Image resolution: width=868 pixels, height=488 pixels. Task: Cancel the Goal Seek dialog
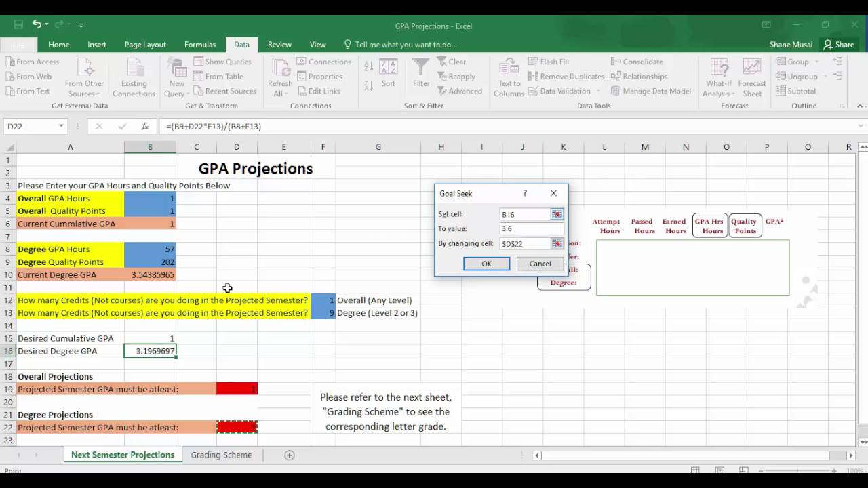pos(539,264)
